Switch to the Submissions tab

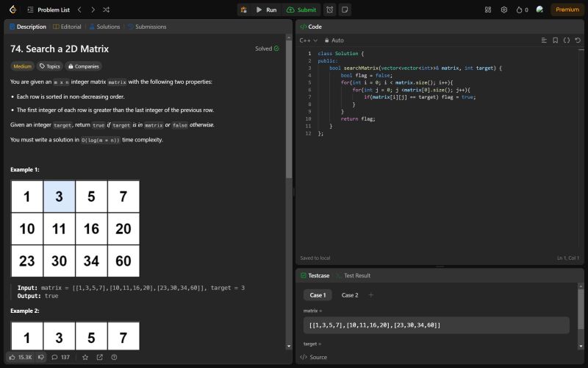tap(147, 26)
